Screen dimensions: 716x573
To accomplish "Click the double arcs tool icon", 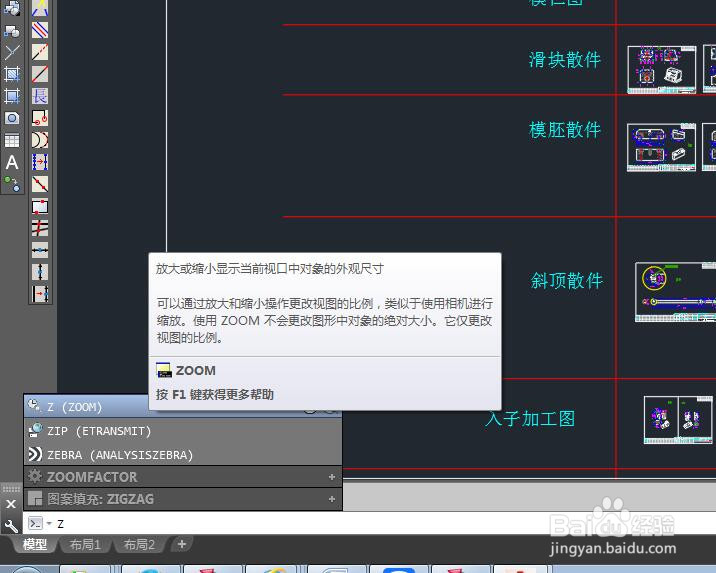I will click(x=40, y=140).
